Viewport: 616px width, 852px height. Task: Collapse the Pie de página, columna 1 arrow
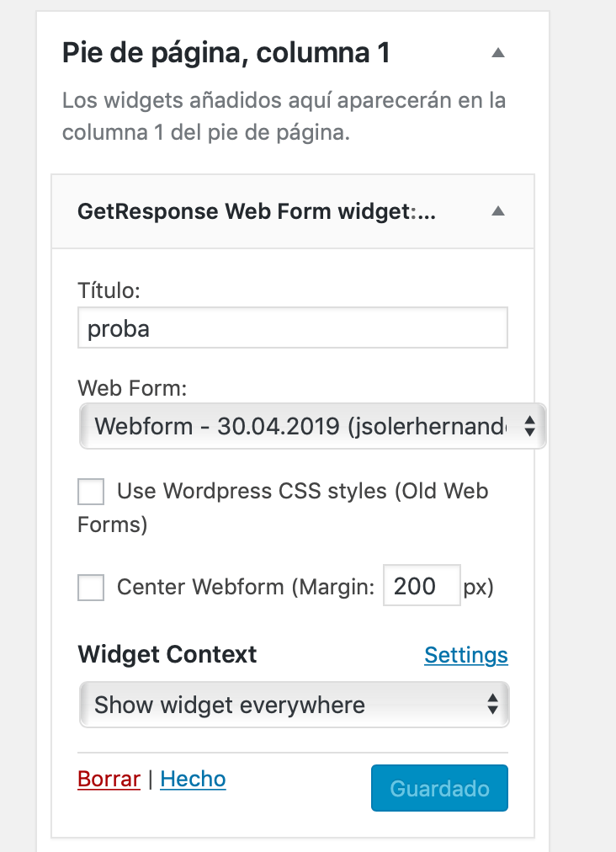coord(498,53)
